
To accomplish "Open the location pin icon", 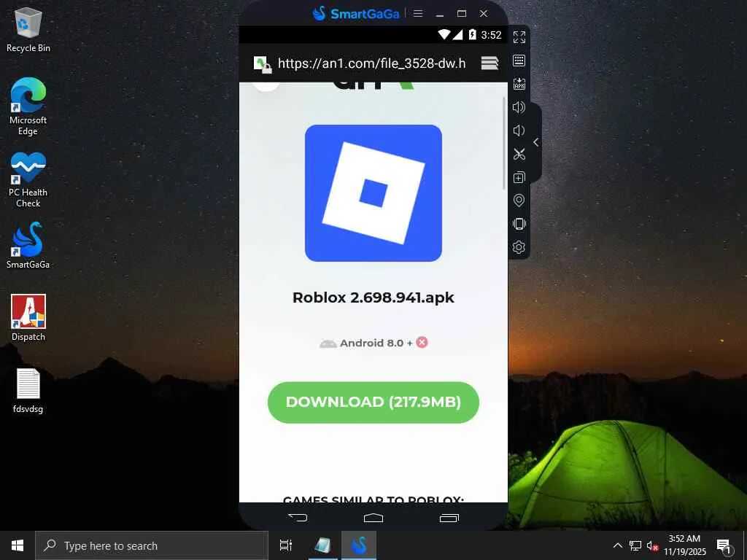I will tap(519, 201).
